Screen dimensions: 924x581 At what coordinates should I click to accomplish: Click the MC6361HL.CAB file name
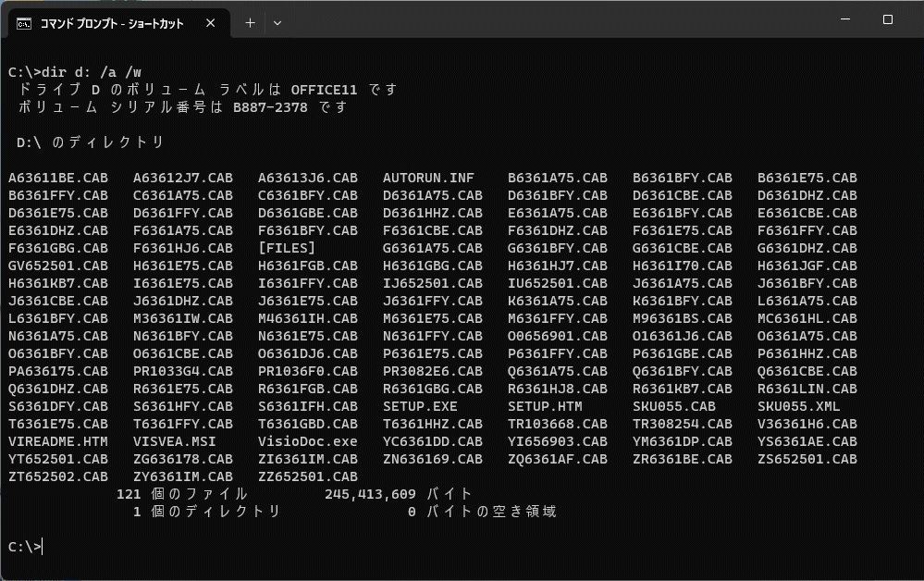tap(807, 319)
